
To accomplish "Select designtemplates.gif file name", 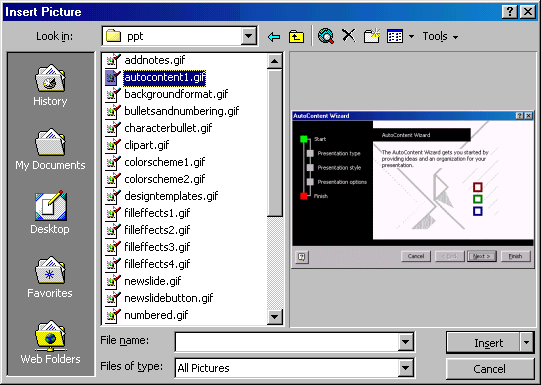I will (171, 196).
